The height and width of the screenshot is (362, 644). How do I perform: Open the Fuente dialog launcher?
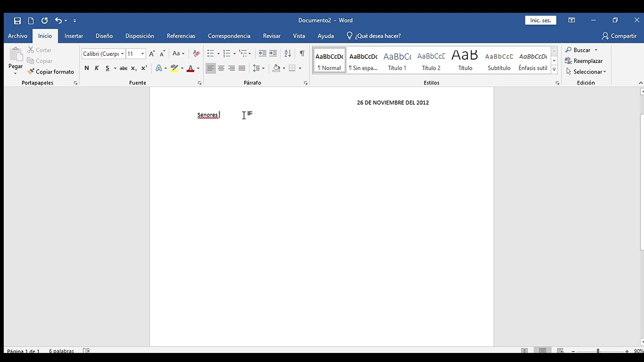coord(199,83)
